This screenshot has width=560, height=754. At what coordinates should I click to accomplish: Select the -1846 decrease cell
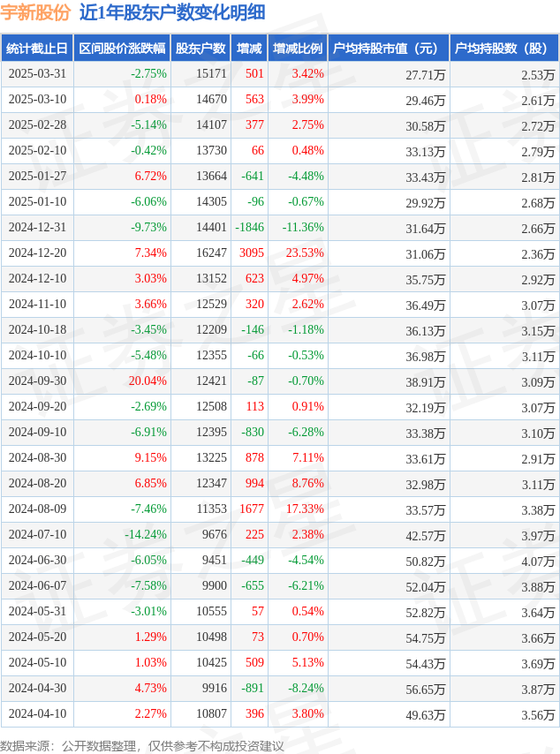pyautogui.click(x=249, y=228)
